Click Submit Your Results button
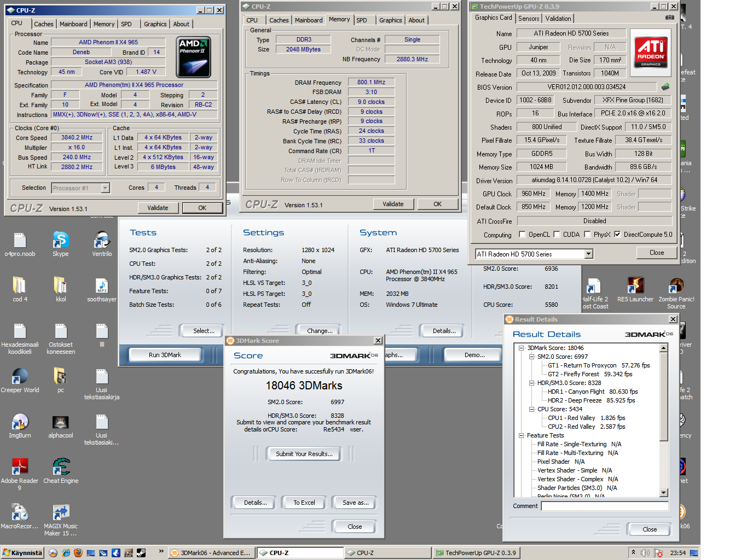Viewport: 741px width, 560px height. click(304, 454)
